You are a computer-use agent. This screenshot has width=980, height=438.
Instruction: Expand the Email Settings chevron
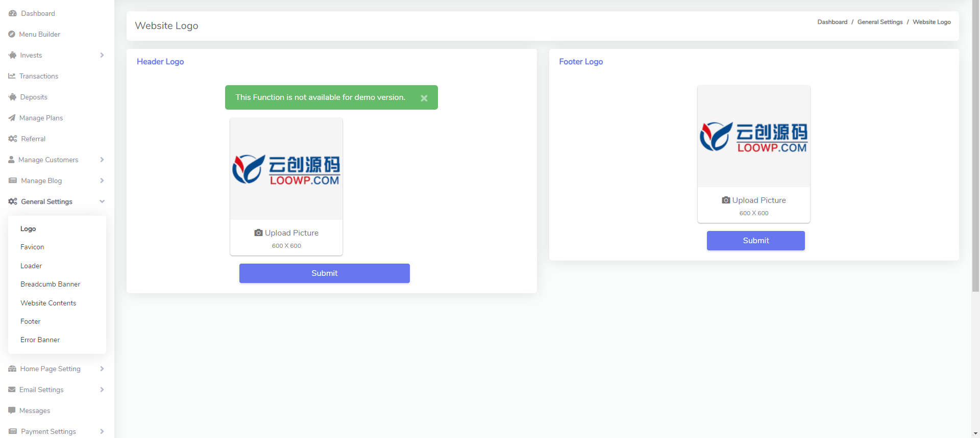pos(102,390)
